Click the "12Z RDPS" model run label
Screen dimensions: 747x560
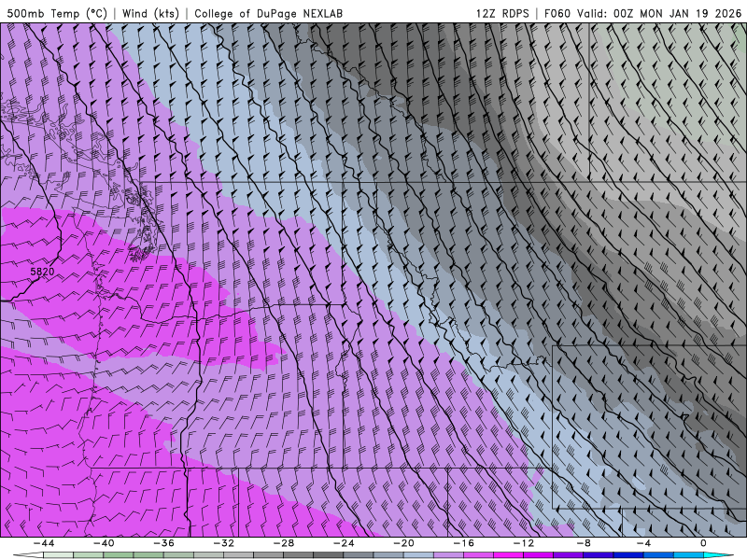tap(502, 13)
